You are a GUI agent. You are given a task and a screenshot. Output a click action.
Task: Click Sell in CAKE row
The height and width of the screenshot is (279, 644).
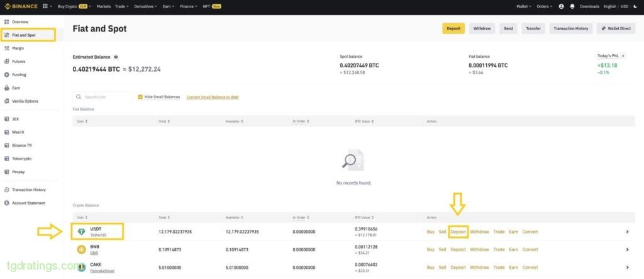(442, 268)
